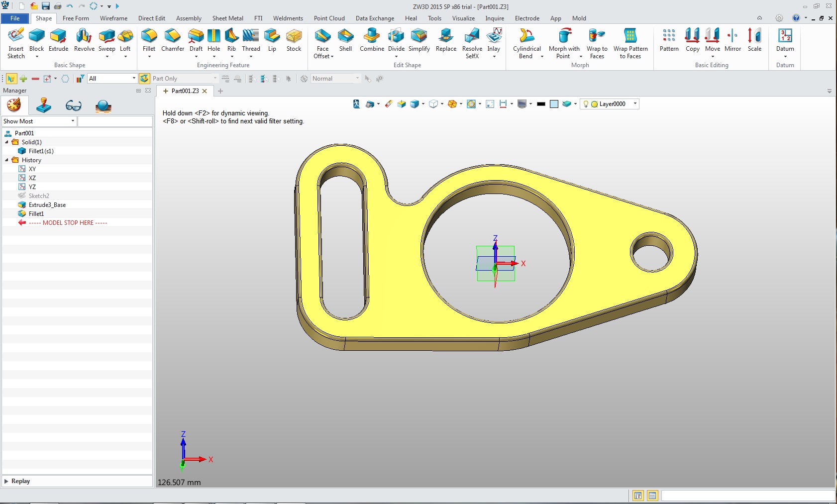The image size is (837, 504).
Task: Choose the Stock tool
Action: click(294, 40)
